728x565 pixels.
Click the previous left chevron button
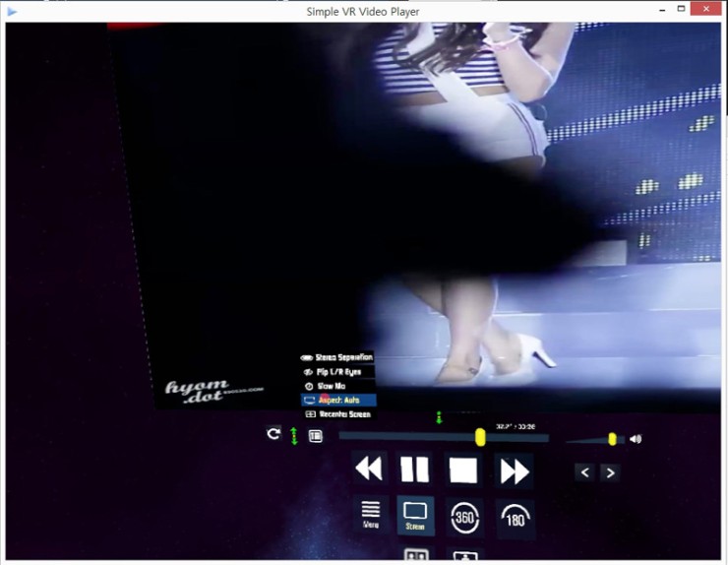pyautogui.click(x=585, y=472)
